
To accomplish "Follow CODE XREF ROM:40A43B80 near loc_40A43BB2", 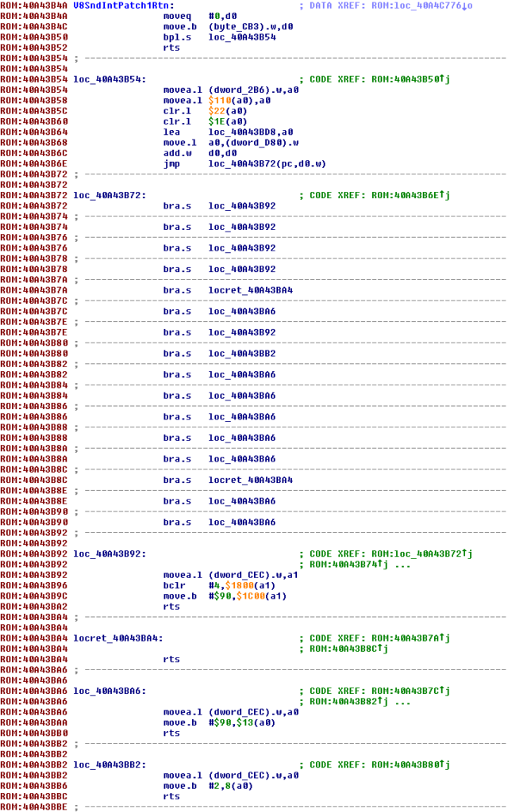I will pyautogui.click(x=410, y=765).
